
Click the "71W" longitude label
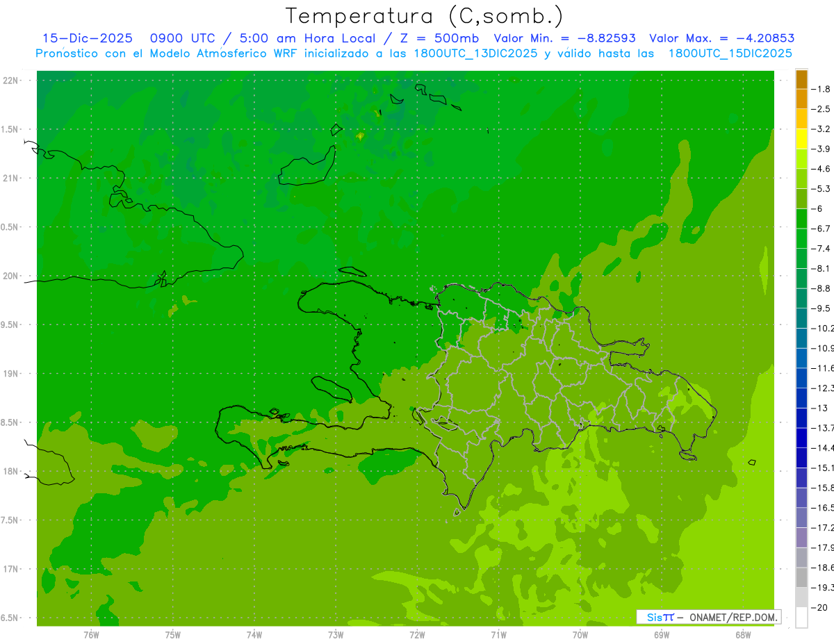click(x=498, y=635)
